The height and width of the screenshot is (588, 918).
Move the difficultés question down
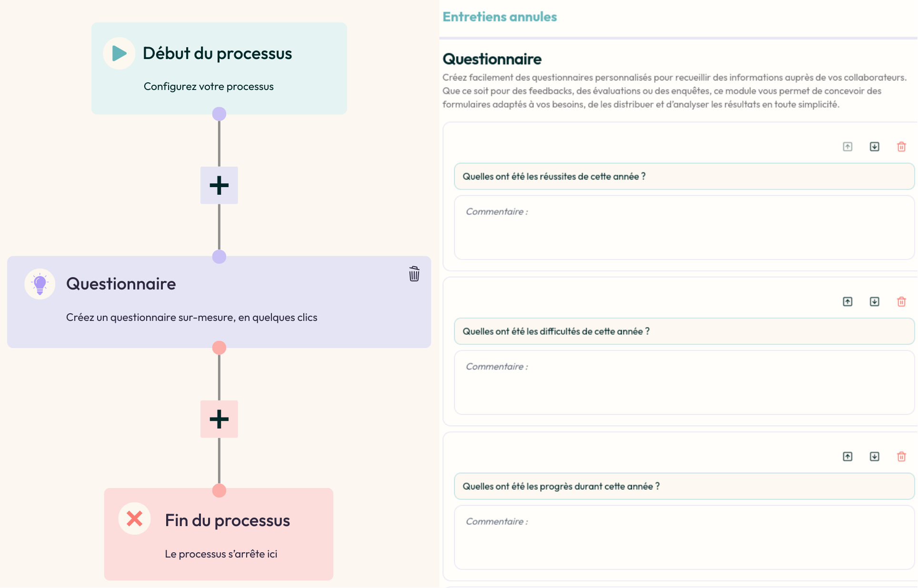(874, 301)
